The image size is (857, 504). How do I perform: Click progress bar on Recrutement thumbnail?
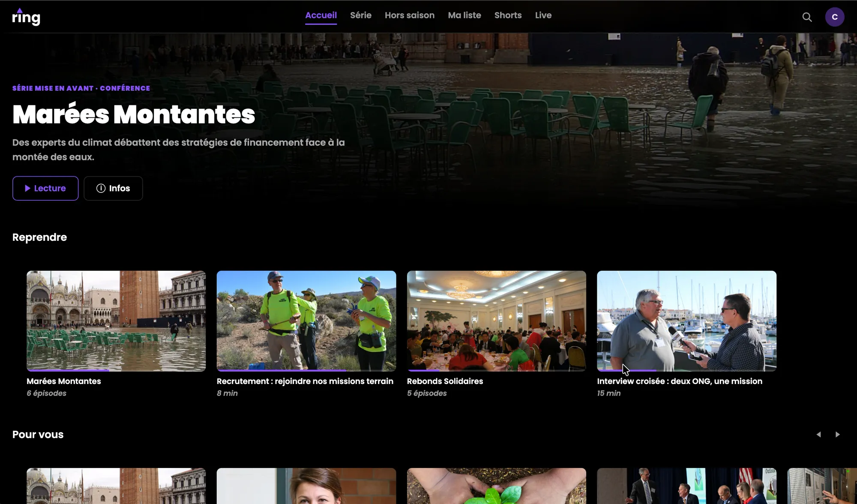tap(306, 370)
